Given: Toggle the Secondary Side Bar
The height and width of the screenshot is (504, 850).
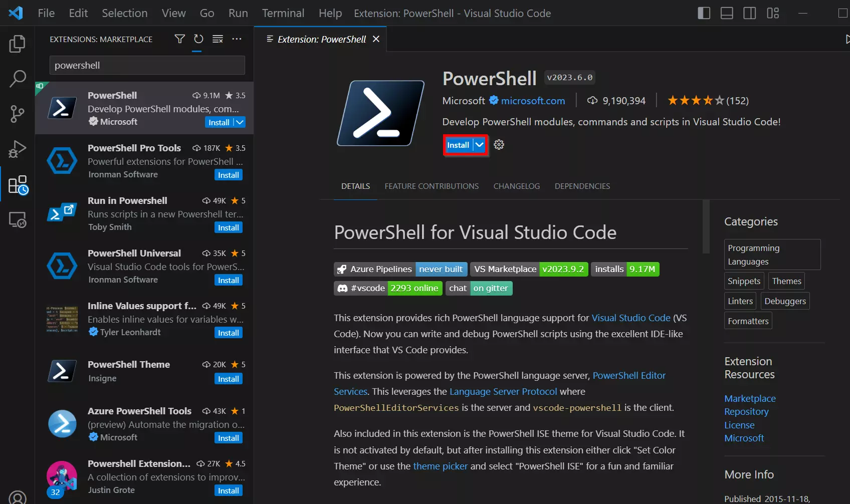Looking at the screenshot, I should (749, 13).
